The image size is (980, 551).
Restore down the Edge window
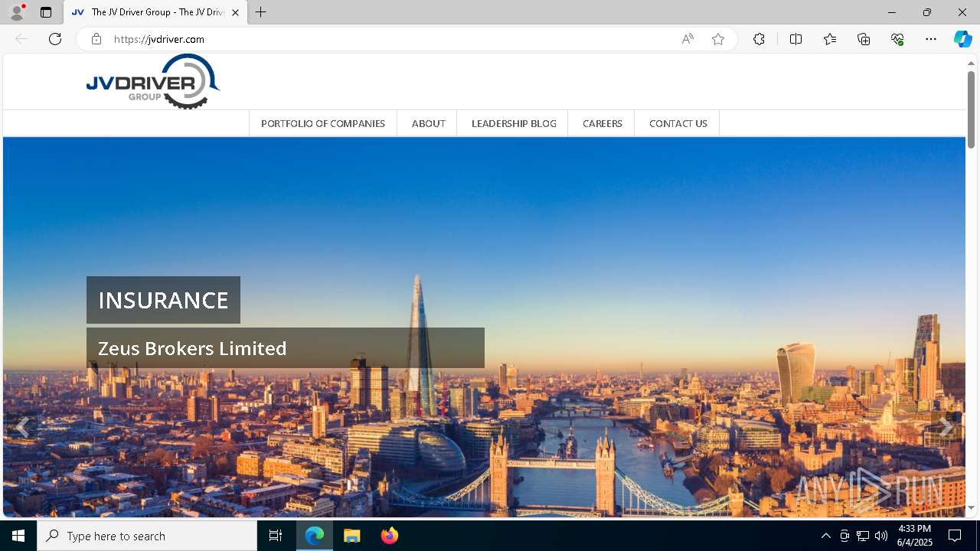tap(927, 12)
